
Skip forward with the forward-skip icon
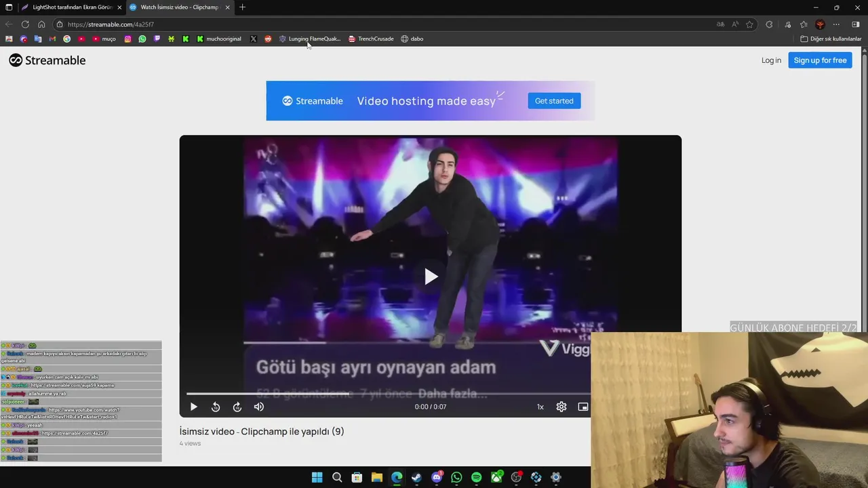(x=237, y=407)
